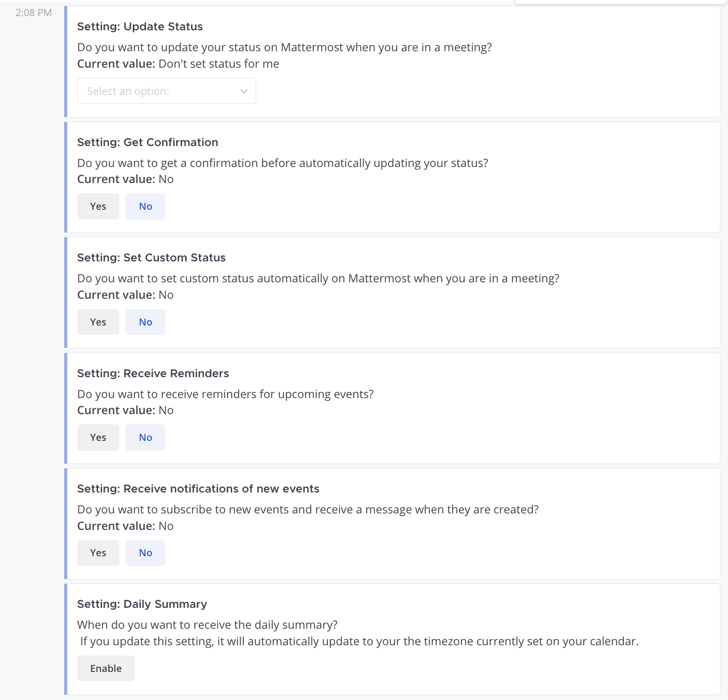Enable the Daily Summary schedule
This screenshot has height=700, width=728.
coord(106,668)
